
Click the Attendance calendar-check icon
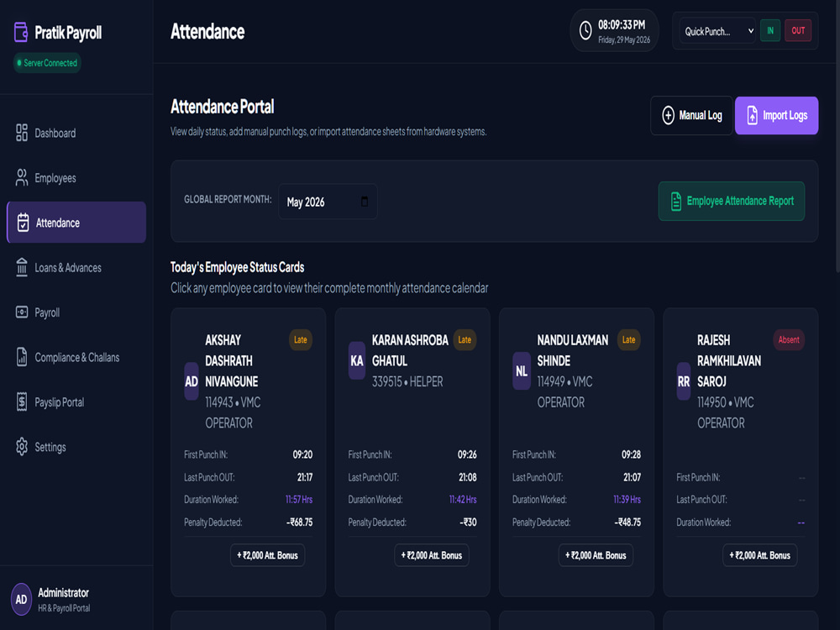click(23, 223)
